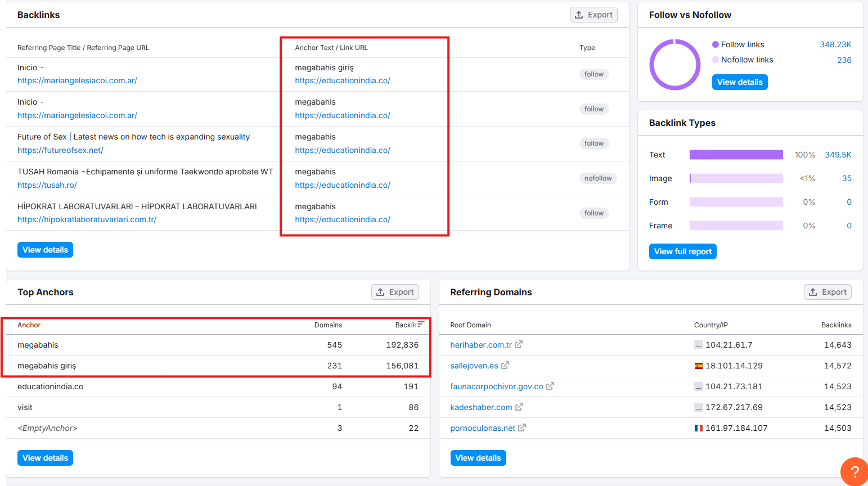The width and height of the screenshot is (868, 486).
Task: Export the Backlinks table
Action: click(x=593, y=15)
